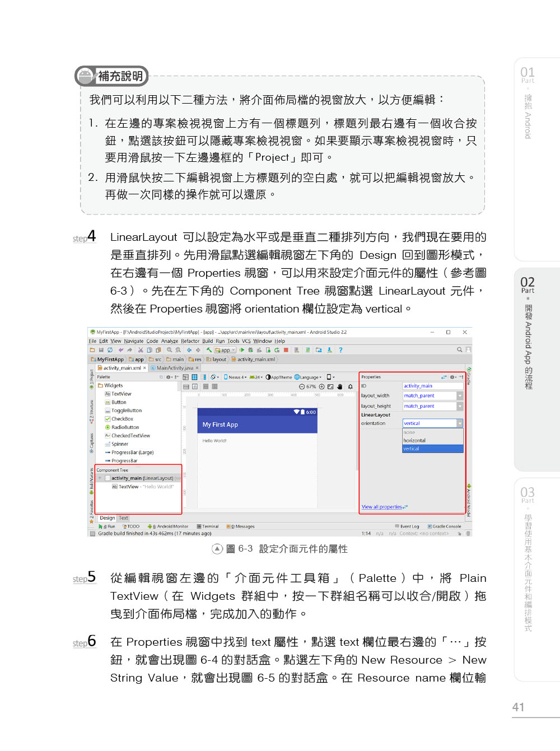The image size is (560, 751).
Task: Click the warnings bell icon in designer
Action: click(351, 387)
